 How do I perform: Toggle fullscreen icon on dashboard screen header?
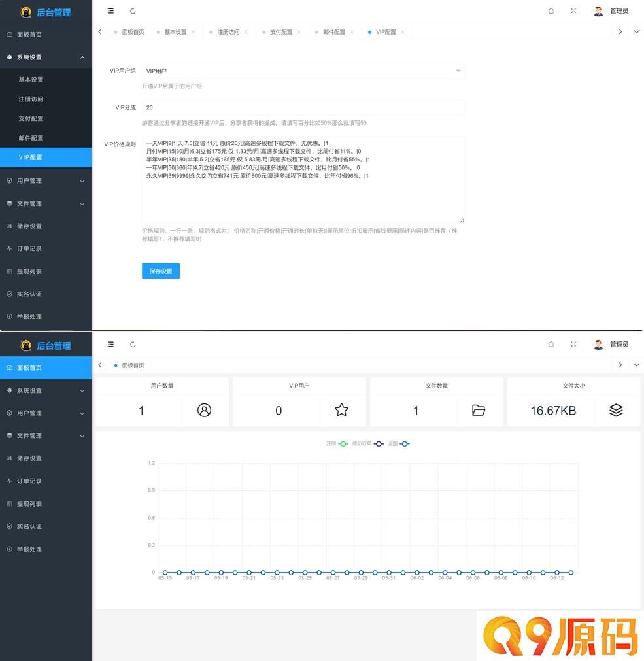click(573, 345)
